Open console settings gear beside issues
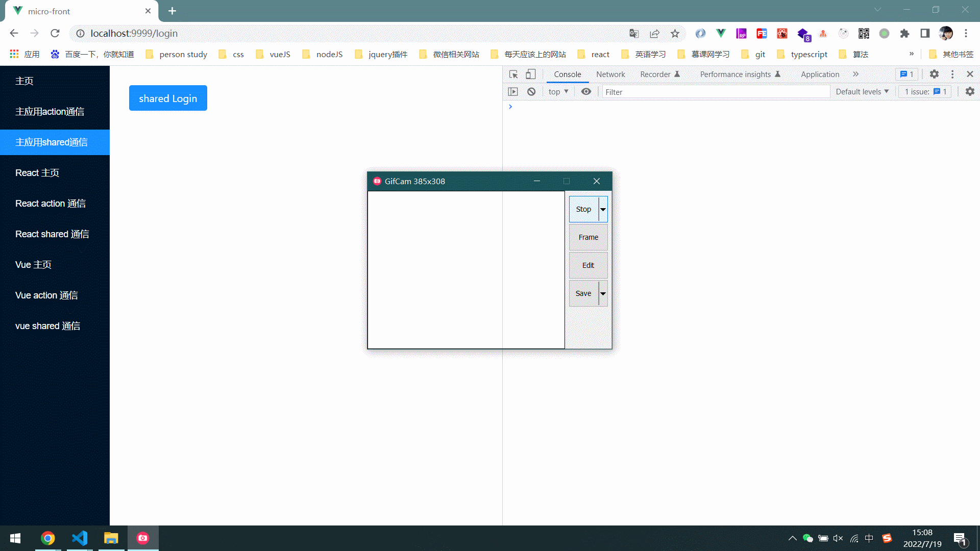 click(970, 92)
